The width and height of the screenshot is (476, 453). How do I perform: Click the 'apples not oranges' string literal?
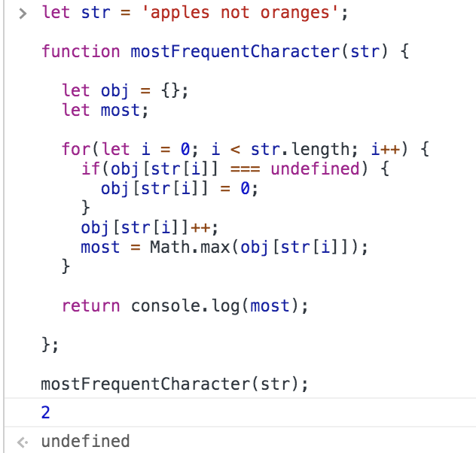click(x=240, y=13)
